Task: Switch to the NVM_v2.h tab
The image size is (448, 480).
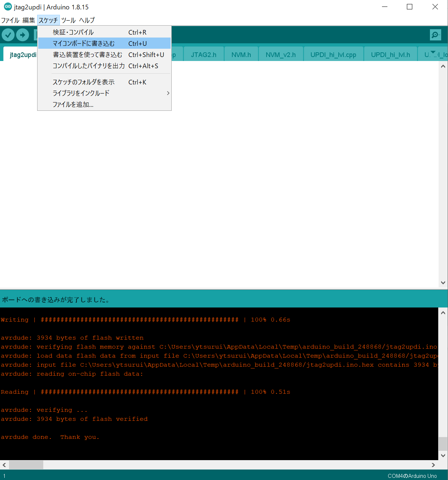Action: pyautogui.click(x=280, y=55)
